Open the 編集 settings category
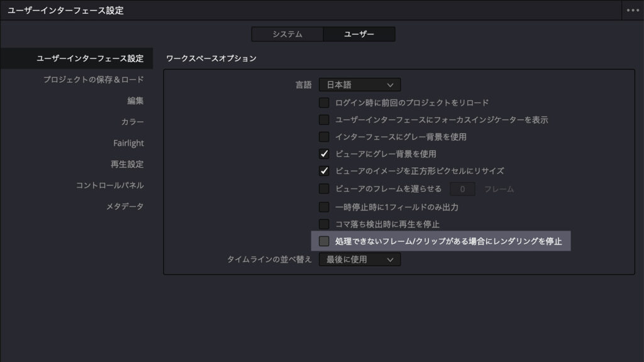This screenshot has width=644, height=362. [x=135, y=101]
